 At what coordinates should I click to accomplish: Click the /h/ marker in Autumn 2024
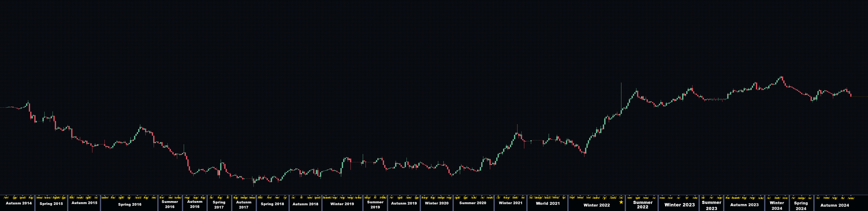(x=842, y=198)
